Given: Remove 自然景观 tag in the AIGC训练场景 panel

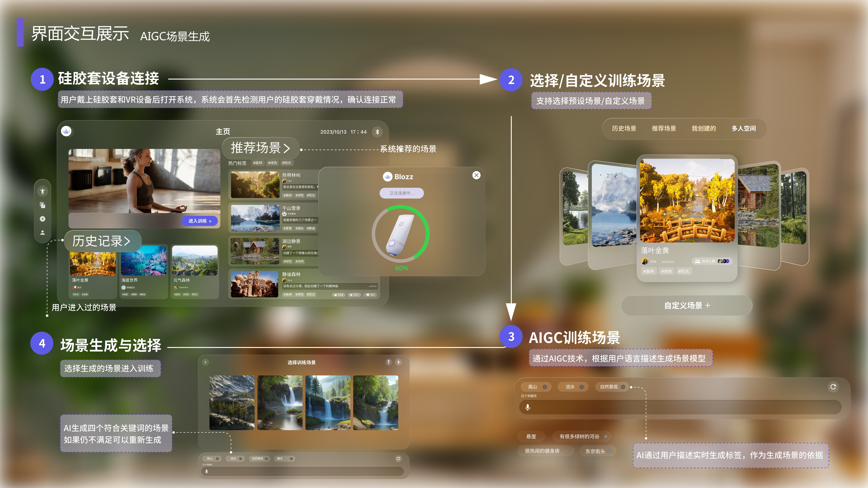Looking at the screenshot, I should (623, 387).
